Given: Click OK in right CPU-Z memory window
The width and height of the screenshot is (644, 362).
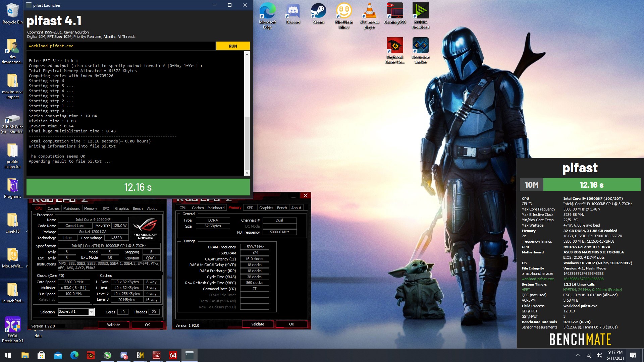Looking at the screenshot, I should [291, 324].
